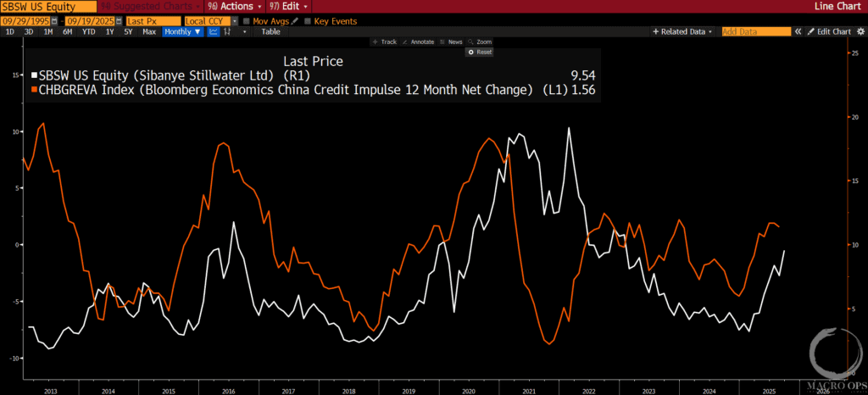Viewport: 868px width, 395px height.
Task: Open the Local CCY currency dropdown
Action: (x=235, y=21)
